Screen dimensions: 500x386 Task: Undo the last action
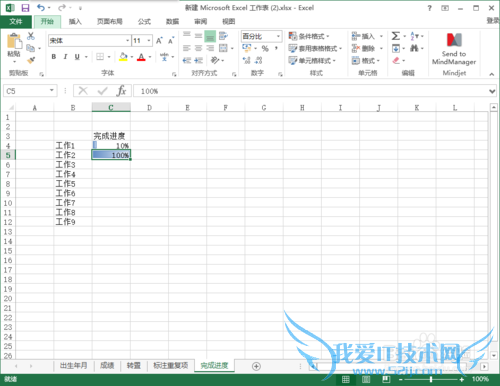41,7
